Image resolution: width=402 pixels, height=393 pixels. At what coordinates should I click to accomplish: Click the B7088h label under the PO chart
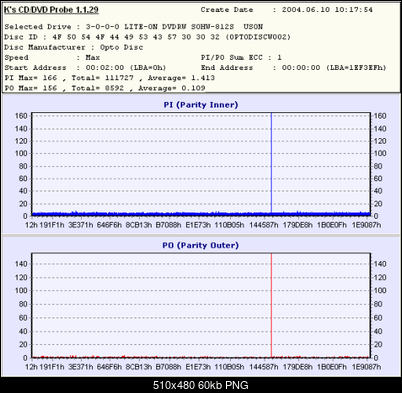click(x=168, y=367)
